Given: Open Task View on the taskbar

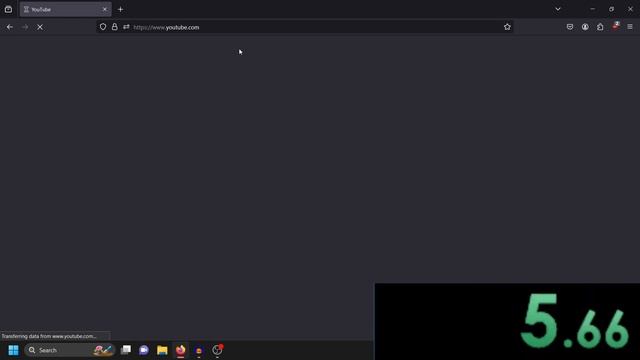Looking at the screenshot, I should coord(126,350).
